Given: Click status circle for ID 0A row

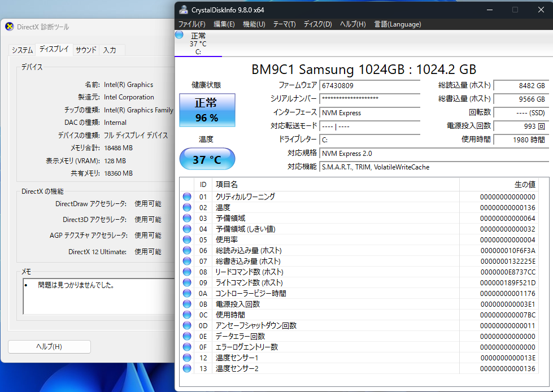Looking at the screenshot, I should pos(187,293).
